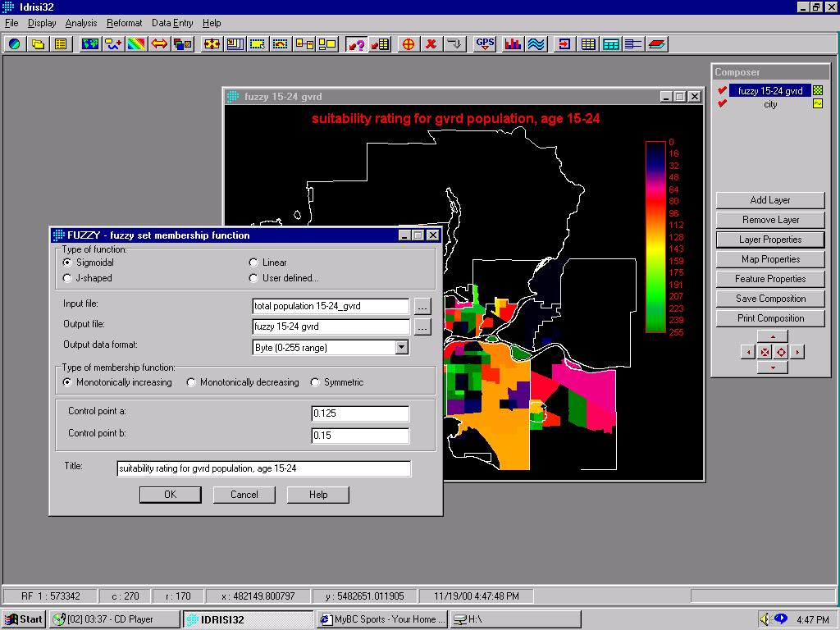Click the orange double-arrow toolbar icon
This screenshot has width=840, height=630.
[159, 43]
